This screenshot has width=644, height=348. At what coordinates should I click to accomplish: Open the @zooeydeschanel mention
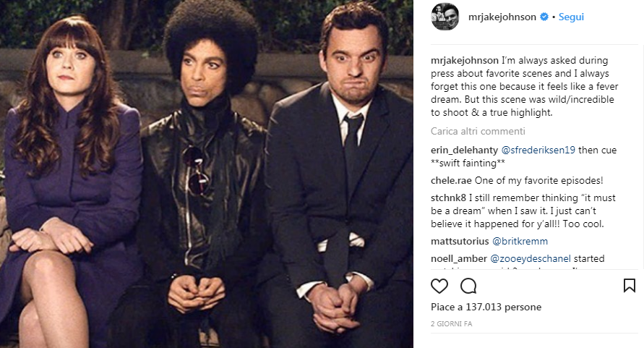pyautogui.click(x=531, y=259)
